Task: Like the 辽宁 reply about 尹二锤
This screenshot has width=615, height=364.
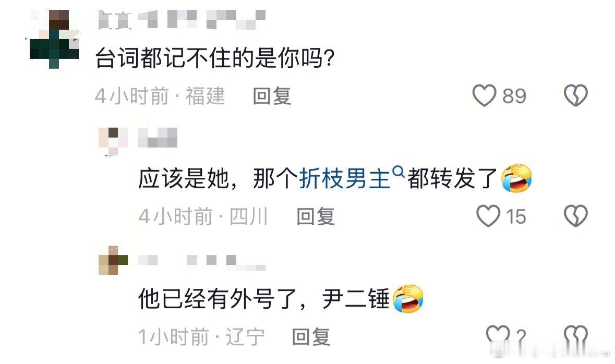Action: (498, 335)
